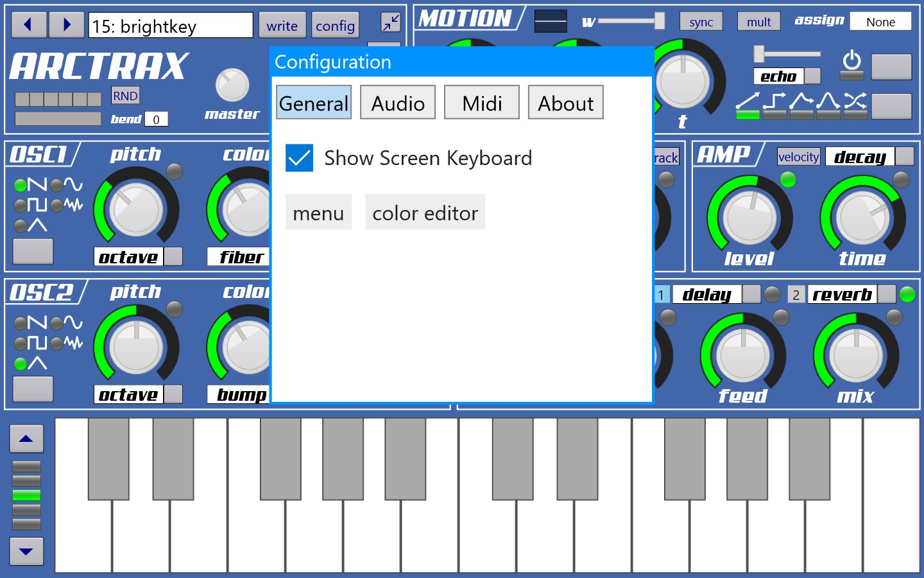
Task: Select the triangle-peak motion shape
Action: point(801,106)
